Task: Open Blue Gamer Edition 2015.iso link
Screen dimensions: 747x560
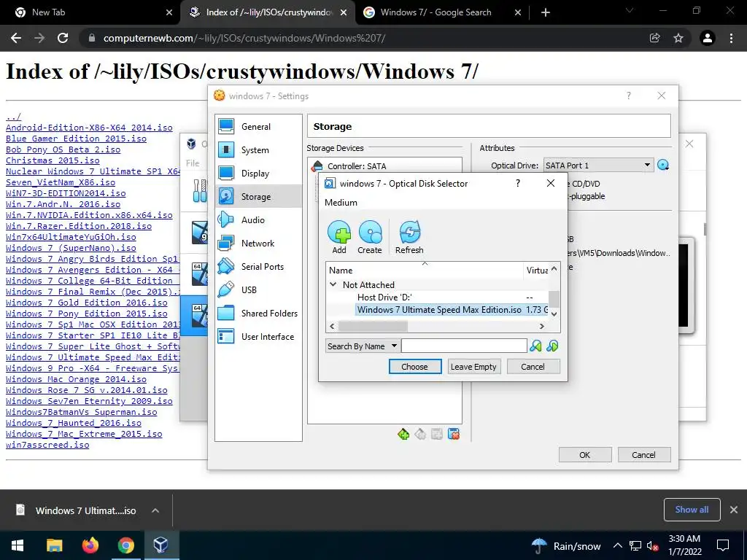Action: pyautogui.click(x=76, y=139)
